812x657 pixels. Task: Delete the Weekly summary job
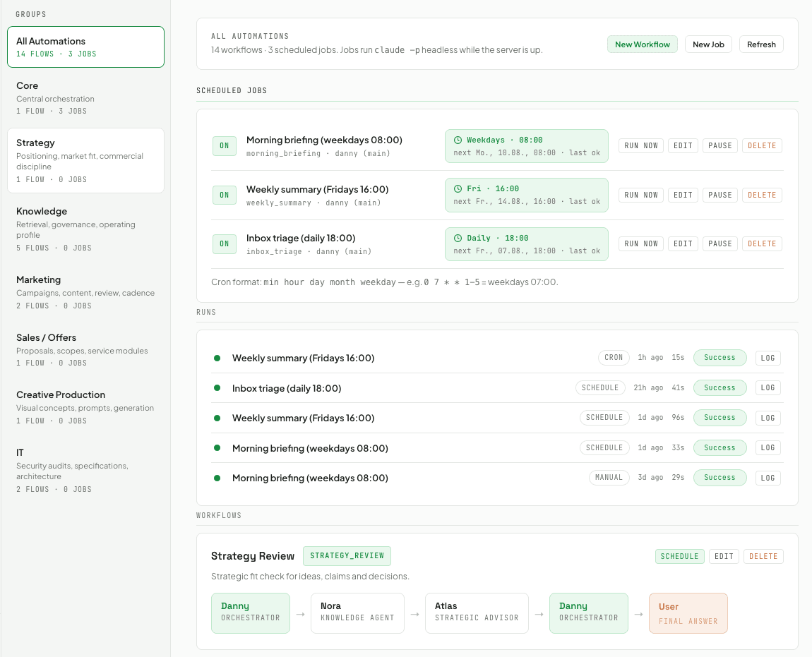[762, 195]
